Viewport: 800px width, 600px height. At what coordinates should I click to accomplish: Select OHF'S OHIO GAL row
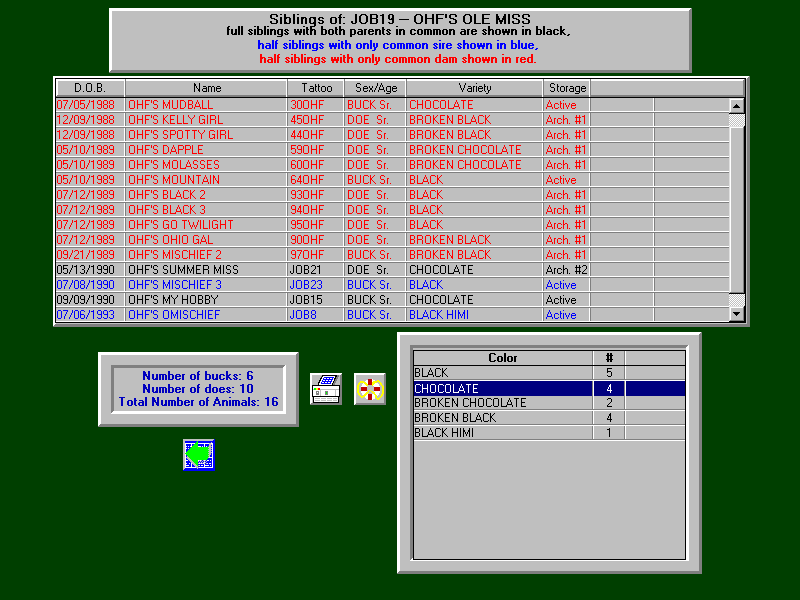click(392, 240)
